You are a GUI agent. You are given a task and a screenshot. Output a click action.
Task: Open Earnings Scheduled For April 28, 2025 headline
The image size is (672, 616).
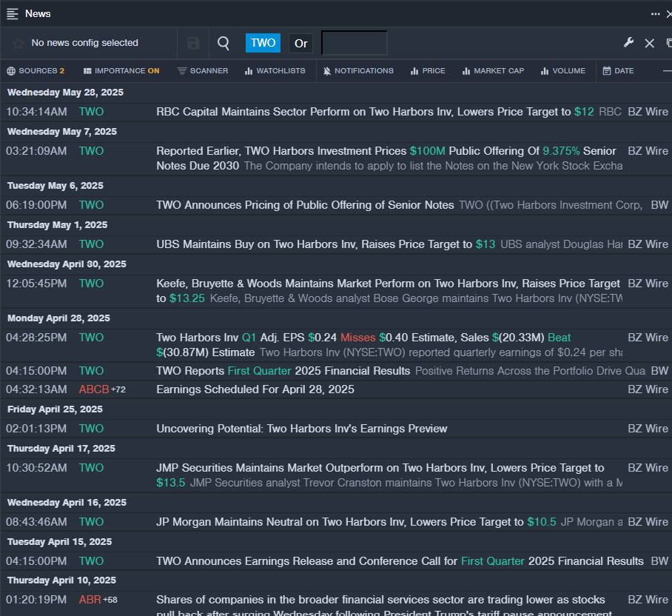[x=255, y=389]
